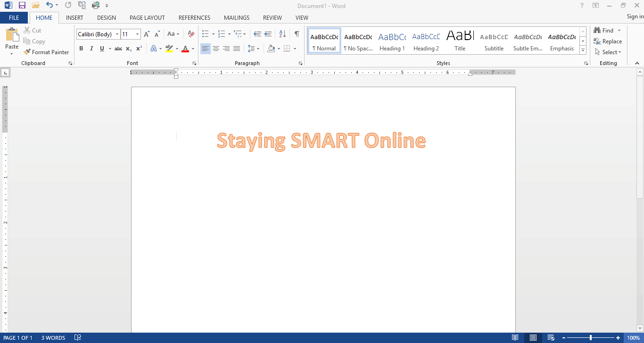644x343 pixels.
Task: Select the Format Painter tool
Action: [x=46, y=52]
